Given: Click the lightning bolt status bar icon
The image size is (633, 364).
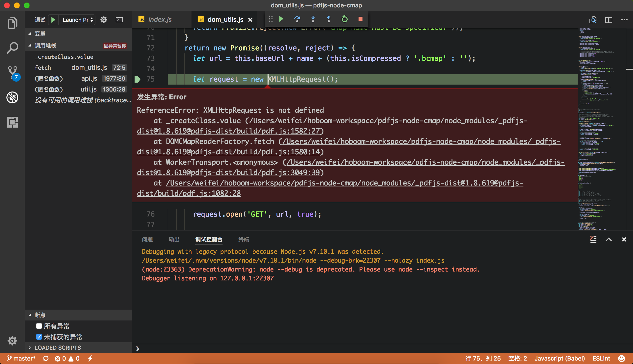Looking at the screenshot, I should pyautogui.click(x=90, y=359).
